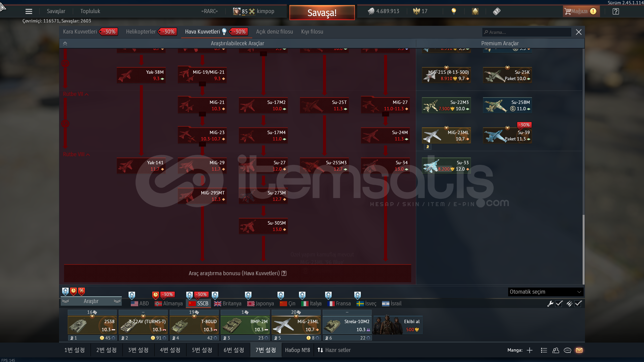644x362 pixels.
Task: Open the friends contacts icon
Action: (x=556, y=350)
